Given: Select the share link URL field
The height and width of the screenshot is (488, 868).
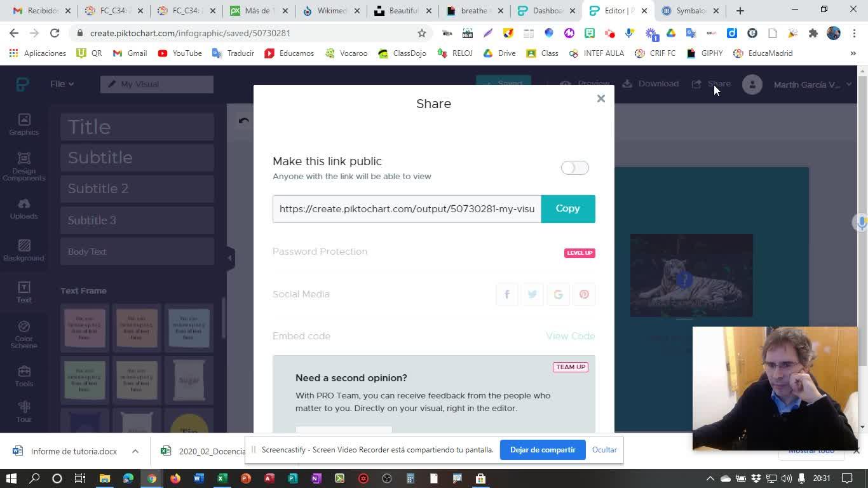Looking at the screenshot, I should (x=407, y=209).
